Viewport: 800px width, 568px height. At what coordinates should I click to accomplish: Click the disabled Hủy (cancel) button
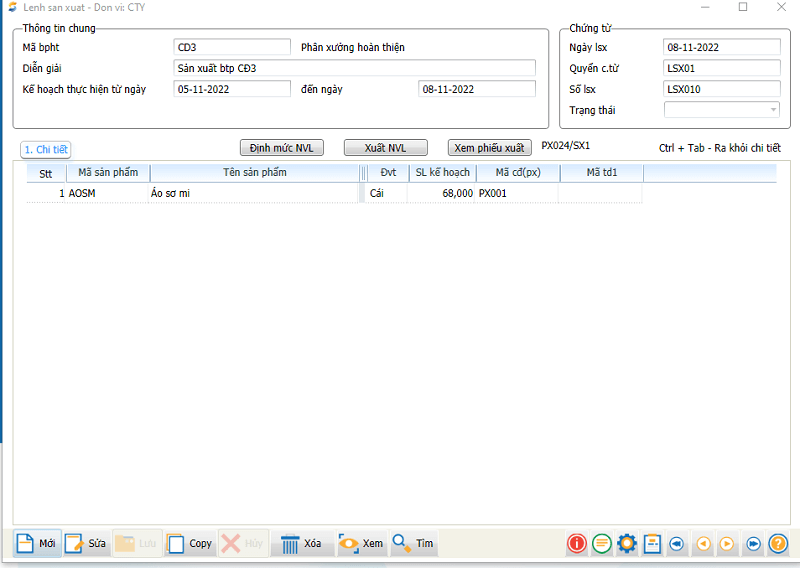[243, 543]
